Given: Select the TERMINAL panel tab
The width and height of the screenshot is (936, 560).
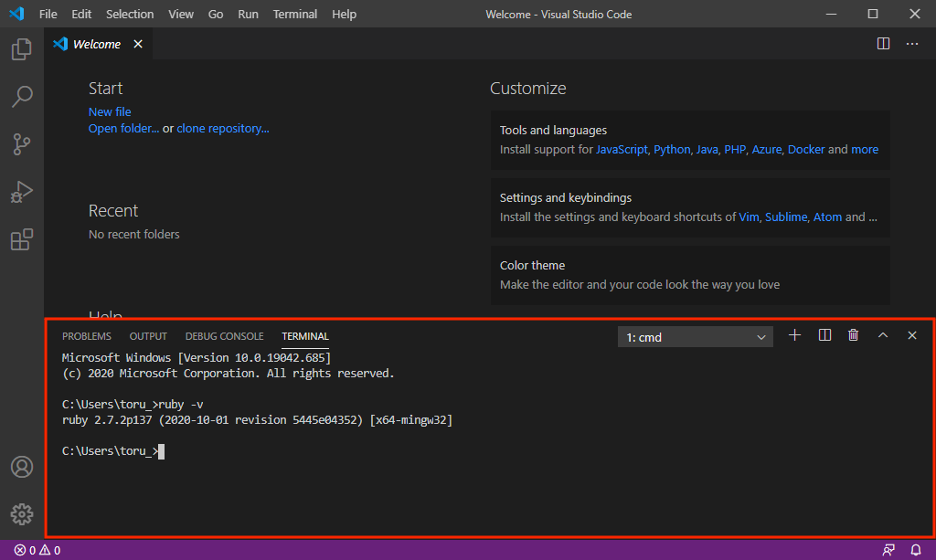Looking at the screenshot, I should coord(305,336).
